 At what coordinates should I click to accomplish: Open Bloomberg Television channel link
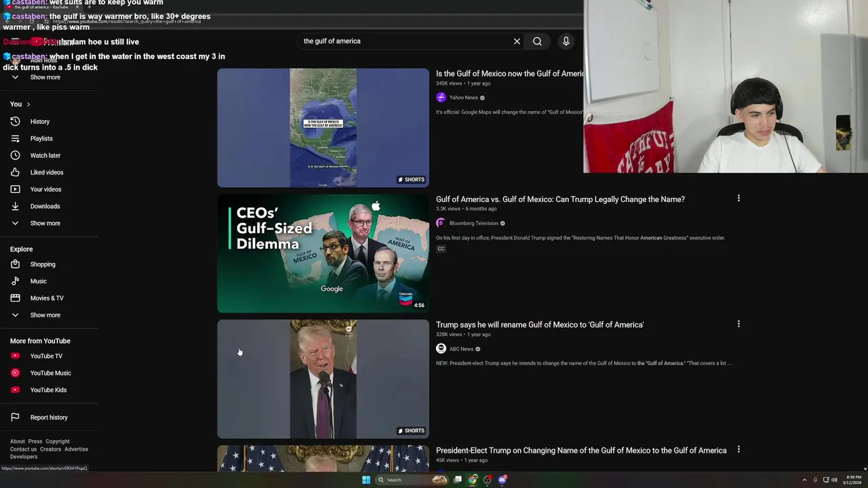coord(473,223)
